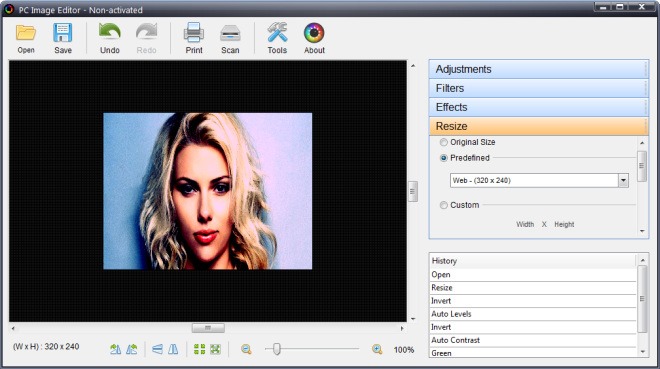Open the About dialog
Viewport: 660px width, 369px height.
coord(314,39)
